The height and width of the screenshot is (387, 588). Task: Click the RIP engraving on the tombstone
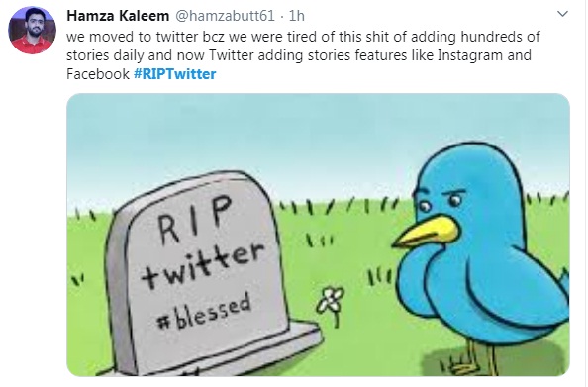coord(194,219)
